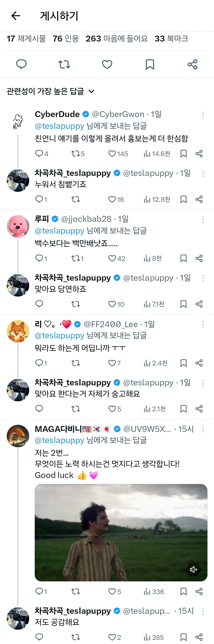The image size is (214, 644).
Task: Open 루피's pink avatar
Action: [18, 226]
